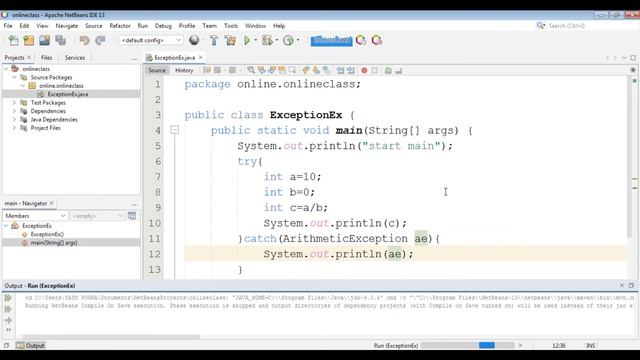Switch to the Services tab
Image resolution: width=640 pixels, height=360 pixels.
click(x=75, y=58)
